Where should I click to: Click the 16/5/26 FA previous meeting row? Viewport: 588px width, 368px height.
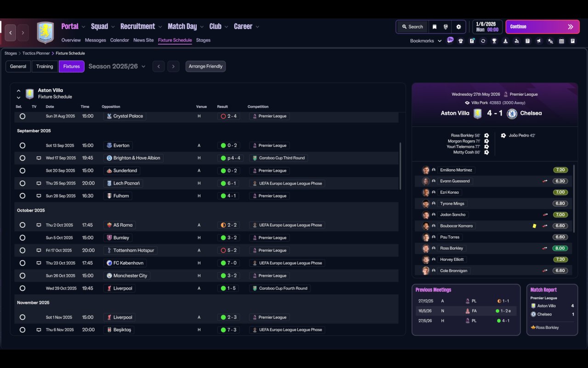(x=466, y=311)
